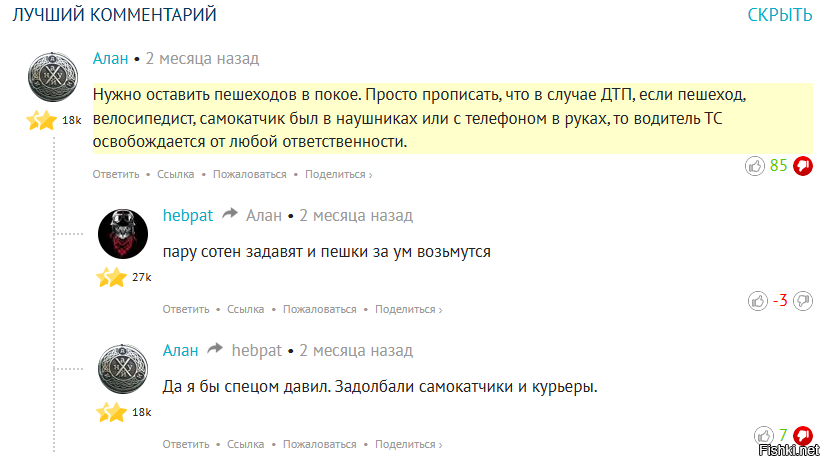825x462 pixels.
Task: Expand Поделиться under Алан's last reply
Action: pyautogui.click(x=408, y=444)
